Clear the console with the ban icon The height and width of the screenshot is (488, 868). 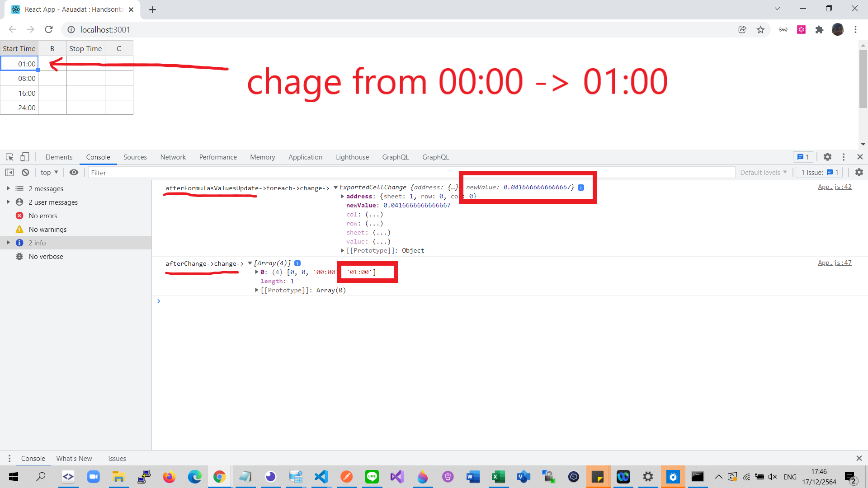click(x=25, y=172)
